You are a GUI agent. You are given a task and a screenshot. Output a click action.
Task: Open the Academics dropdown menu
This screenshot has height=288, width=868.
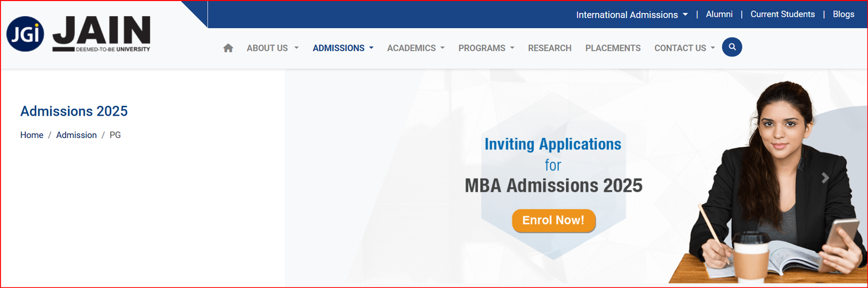[416, 48]
